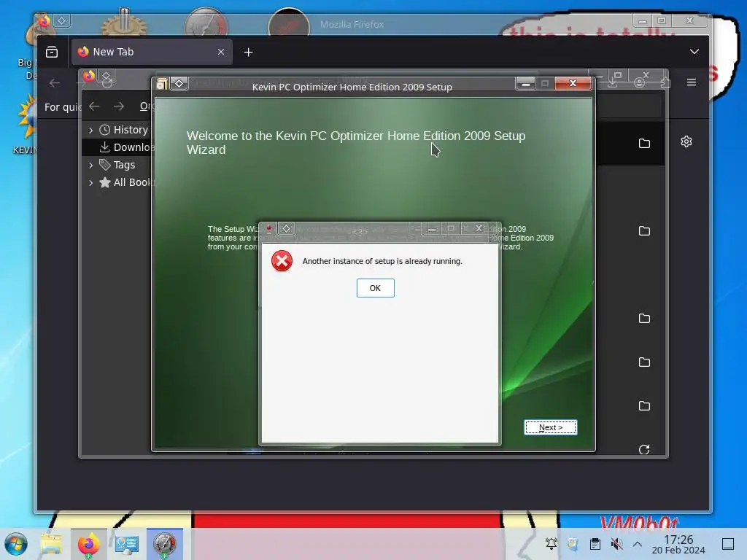Expand the All Bookmarks tree node

click(90, 182)
